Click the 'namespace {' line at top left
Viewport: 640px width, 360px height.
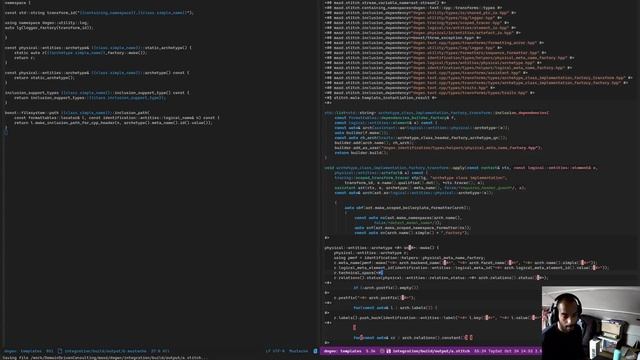pyautogui.click(x=18, y=2)
